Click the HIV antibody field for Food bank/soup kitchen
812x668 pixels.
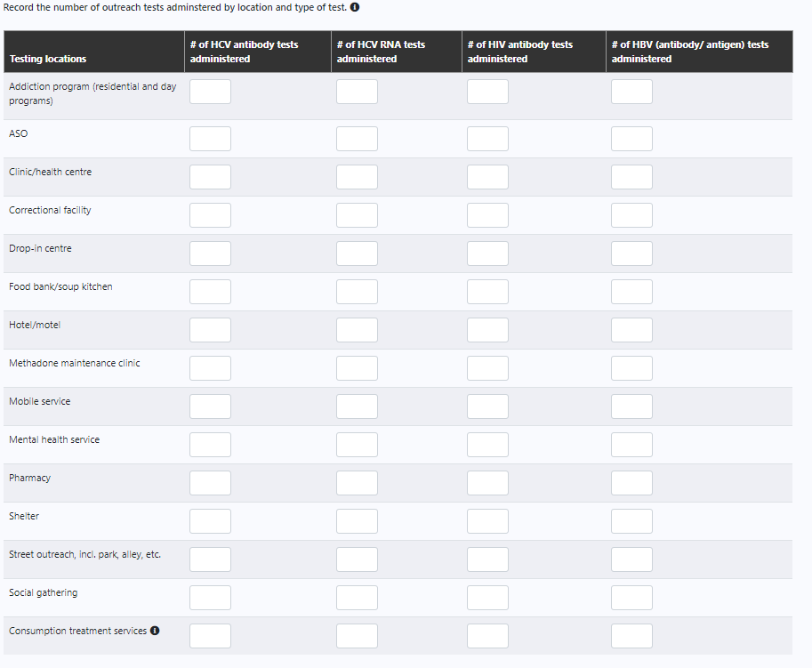coord(487,291)
